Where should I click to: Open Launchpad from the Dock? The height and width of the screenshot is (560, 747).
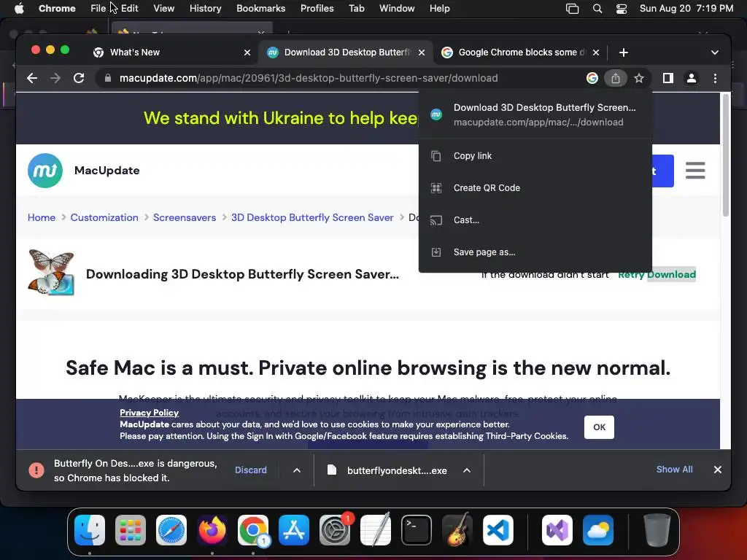point(131,530)
